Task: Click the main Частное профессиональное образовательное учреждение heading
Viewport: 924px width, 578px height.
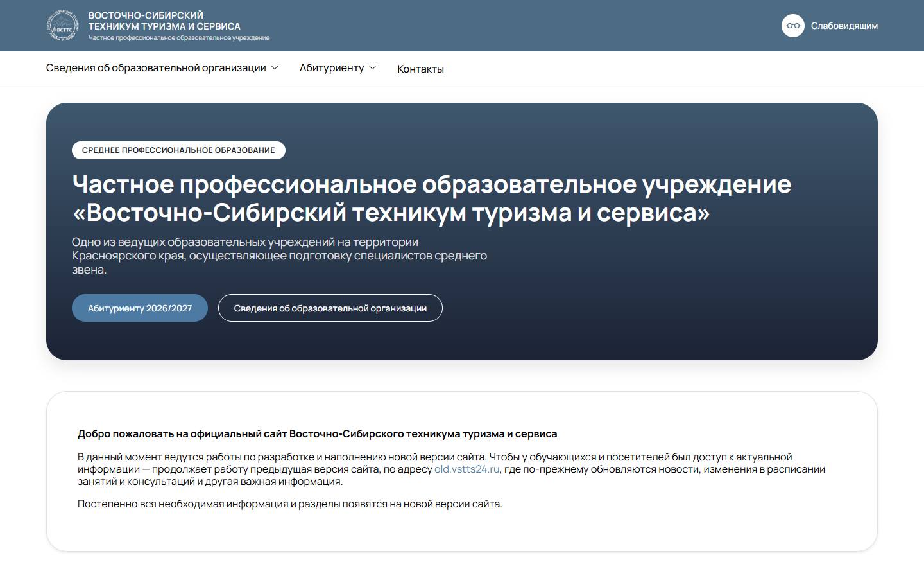Action: (x=431, y=198)
